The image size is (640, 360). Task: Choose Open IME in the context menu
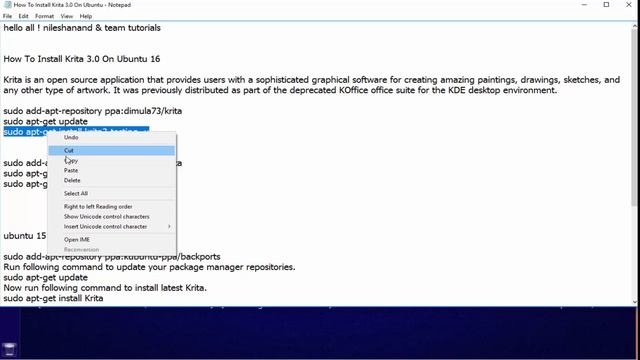[111, 240]
